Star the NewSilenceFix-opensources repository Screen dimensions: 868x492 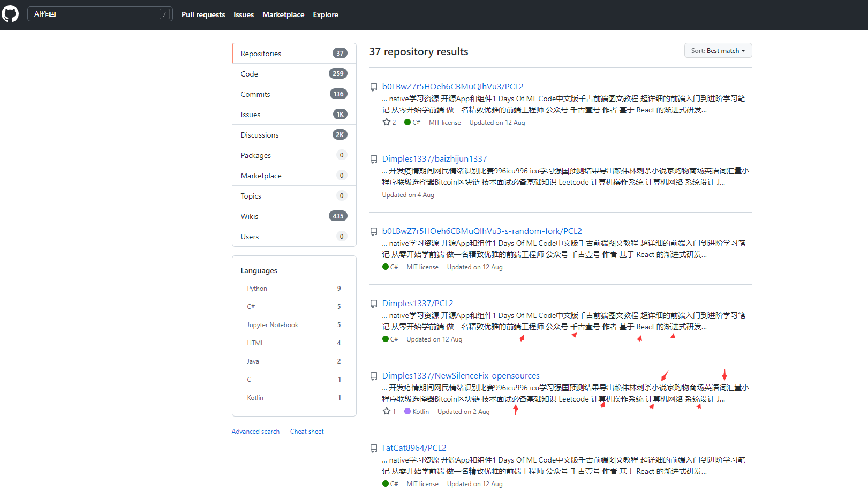pos(386,411)
